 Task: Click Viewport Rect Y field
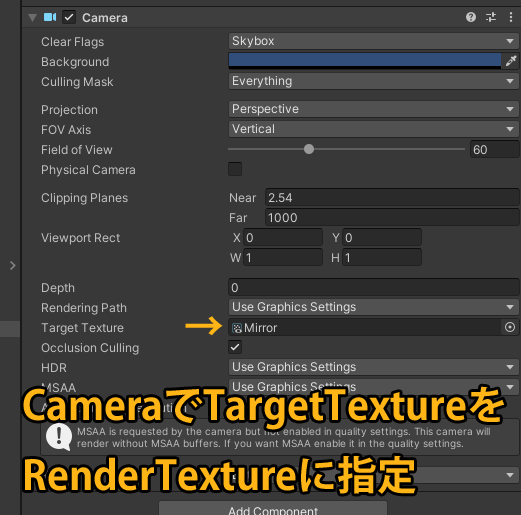tap(382, 237)
